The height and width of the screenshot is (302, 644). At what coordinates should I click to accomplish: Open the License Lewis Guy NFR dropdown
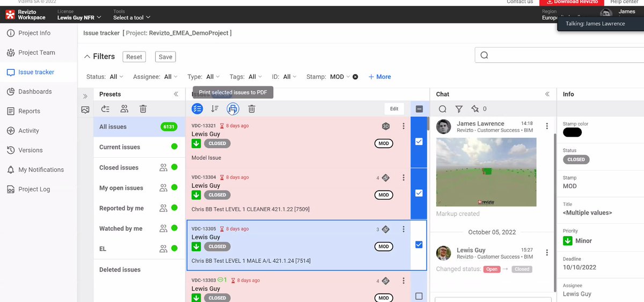click(x=79, y=18)
